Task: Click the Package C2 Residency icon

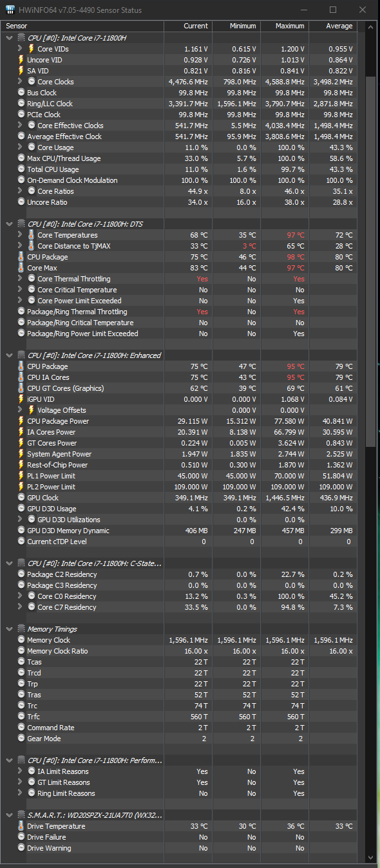Action: point(21,574)
